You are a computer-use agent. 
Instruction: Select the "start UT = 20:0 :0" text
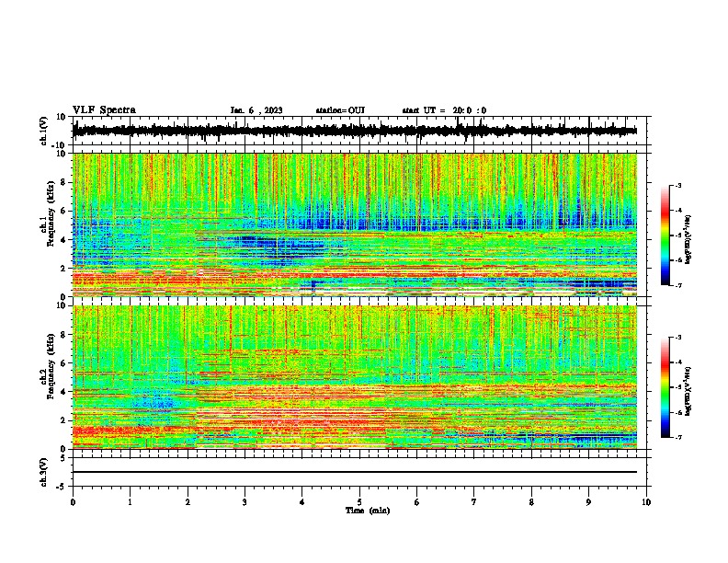click(444, 110)
